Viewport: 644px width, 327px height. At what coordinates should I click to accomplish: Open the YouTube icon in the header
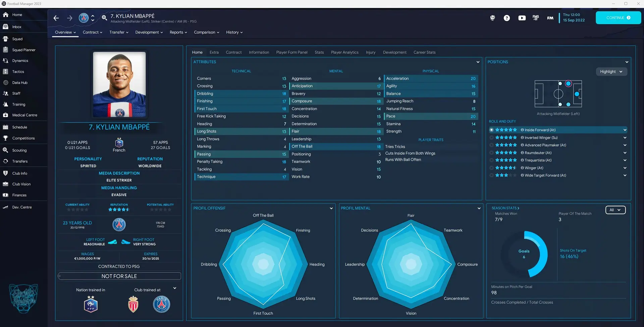(522, 18)
